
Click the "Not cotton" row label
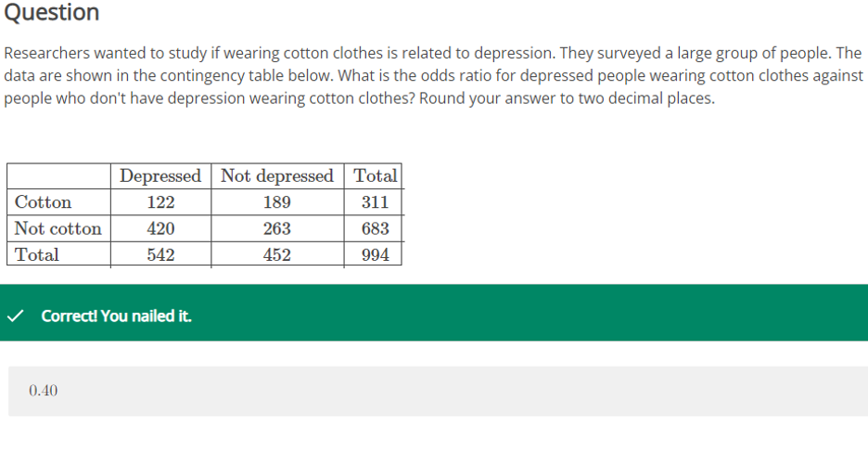58,228
